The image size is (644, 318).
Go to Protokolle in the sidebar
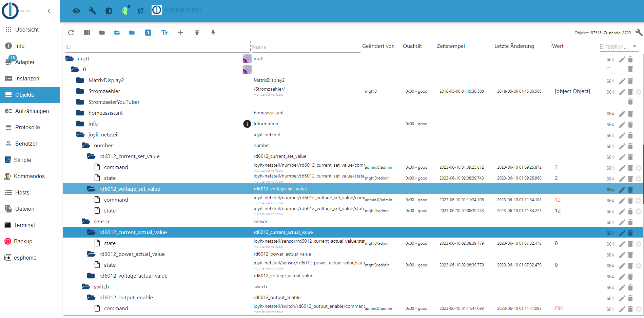[x=27, y=127]
